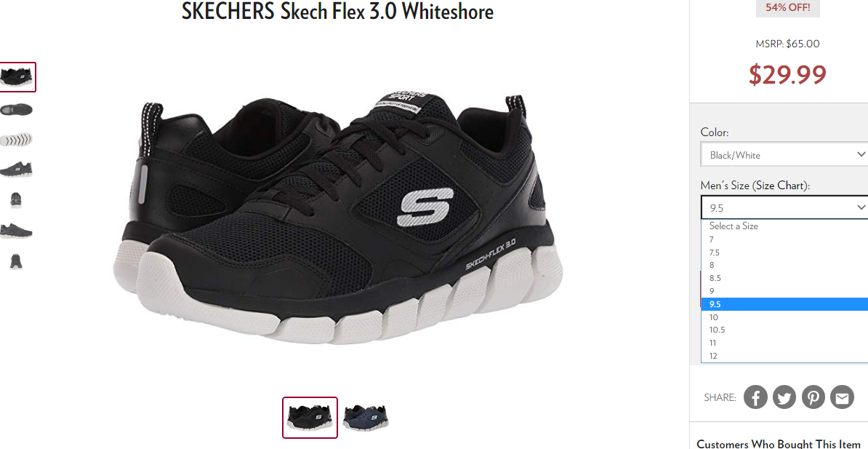Viewport: 868px width, 449px height.
Task: View the top-down shoe thumbnail
Action: [16, 109]
